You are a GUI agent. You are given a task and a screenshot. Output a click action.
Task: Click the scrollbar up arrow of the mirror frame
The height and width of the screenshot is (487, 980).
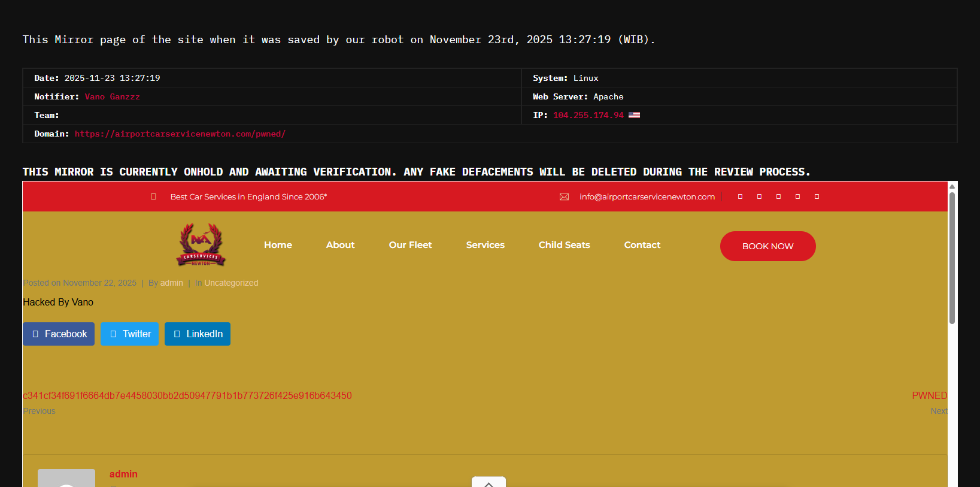pos(952,186)
